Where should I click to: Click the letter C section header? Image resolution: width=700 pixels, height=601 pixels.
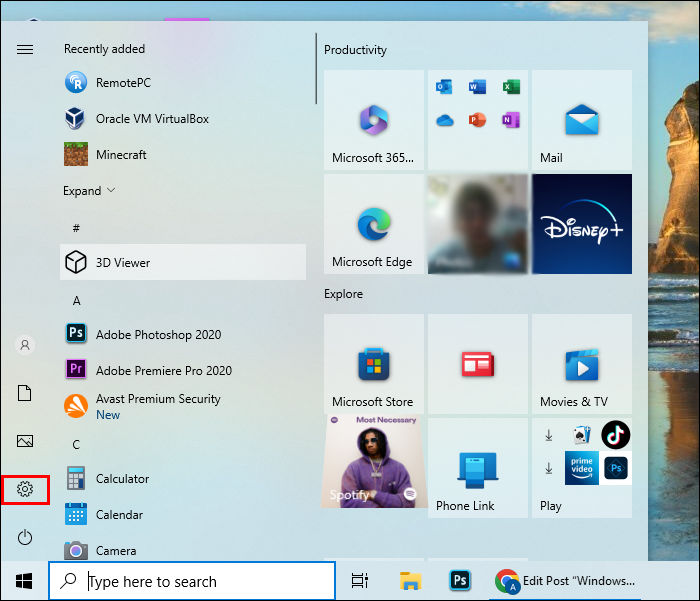click(x=76, y=445)
